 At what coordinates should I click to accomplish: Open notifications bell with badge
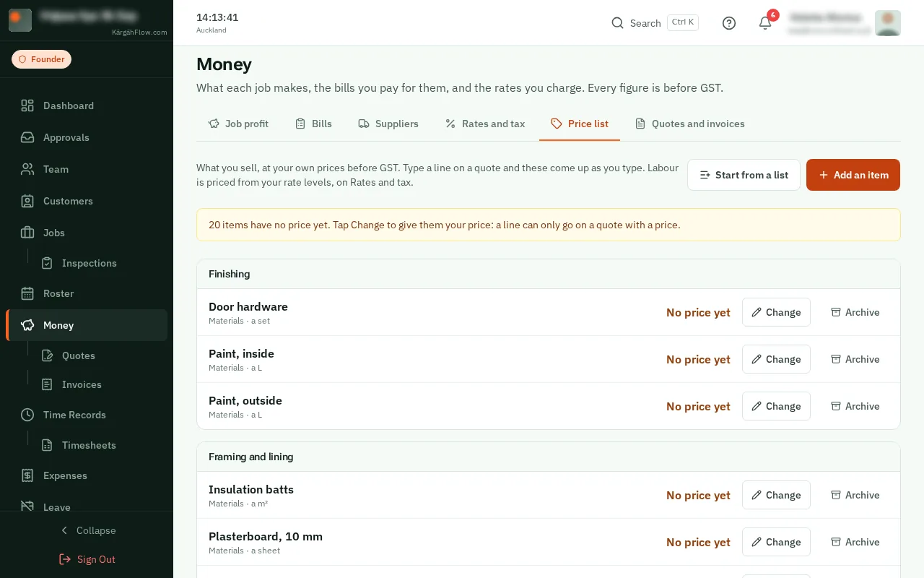765,23
